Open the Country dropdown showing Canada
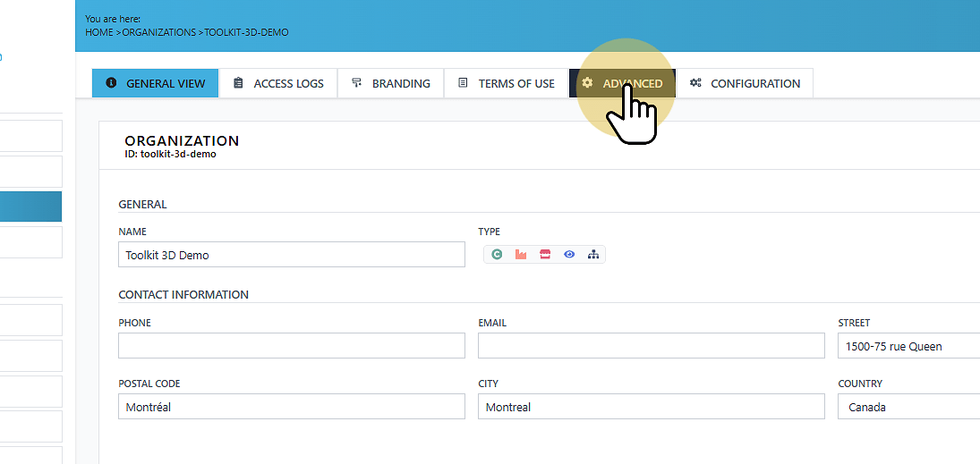 coord(908,407)
